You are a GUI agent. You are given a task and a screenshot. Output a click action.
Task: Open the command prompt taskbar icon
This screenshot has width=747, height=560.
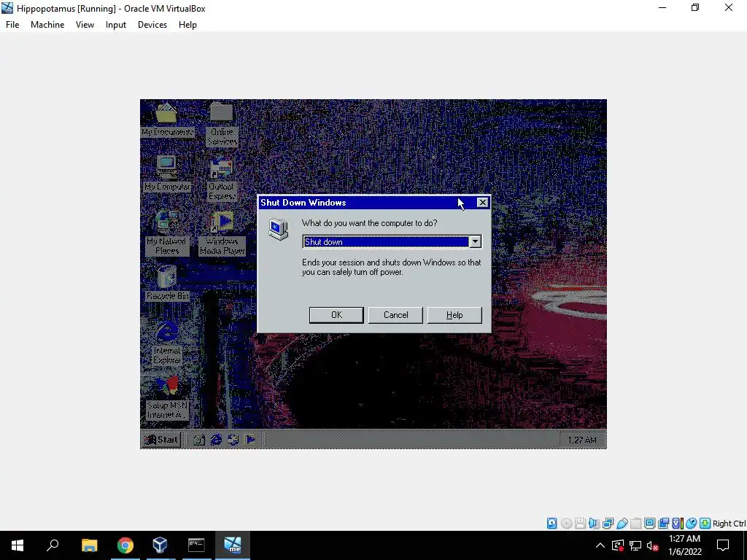click(196, 545)
